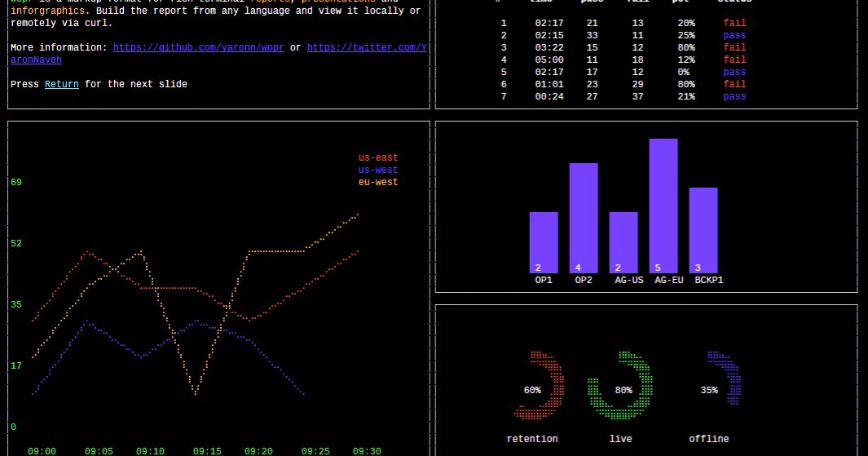Click the 'pass' status in table row 7
Screen dimensions: 868x456
point(734,96)
